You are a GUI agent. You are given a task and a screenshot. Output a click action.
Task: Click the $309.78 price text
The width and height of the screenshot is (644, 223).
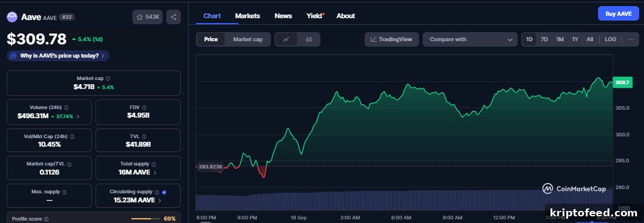pyautogui.click(x=36, y=39)
